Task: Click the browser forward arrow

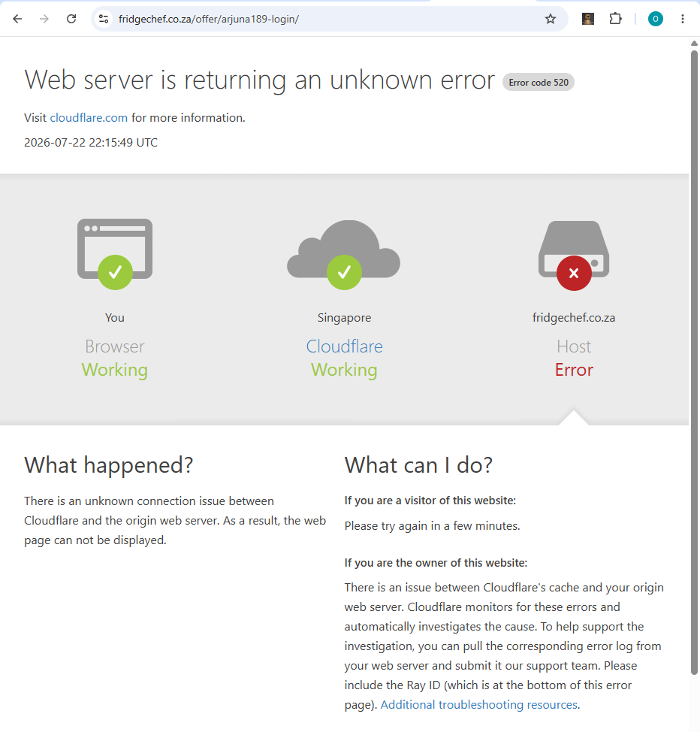Action: (44, 19)
